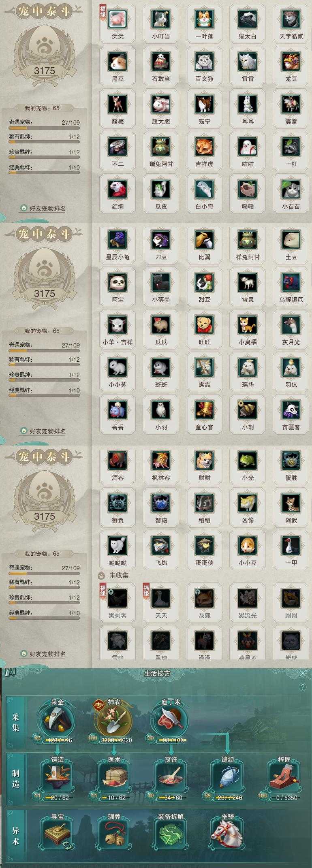
Task: Choose the 阿宝 panda pet icon
Action: point(118,282)
